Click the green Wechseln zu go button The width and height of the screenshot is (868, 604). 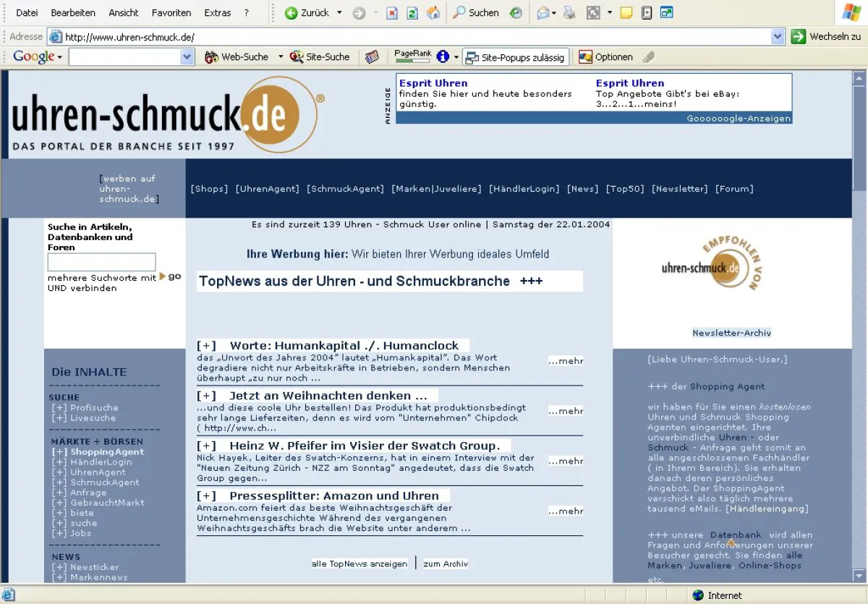[799, 37]
